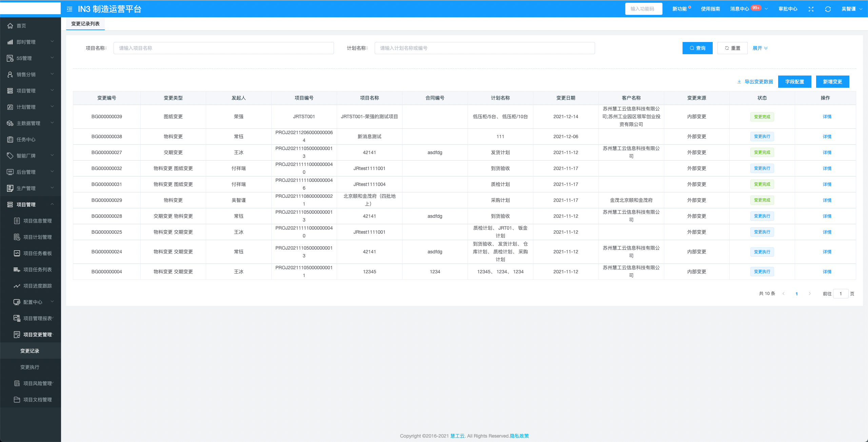Click the 项目名称 input field
This screenshot has height=442, width=868.
(223, 48)
